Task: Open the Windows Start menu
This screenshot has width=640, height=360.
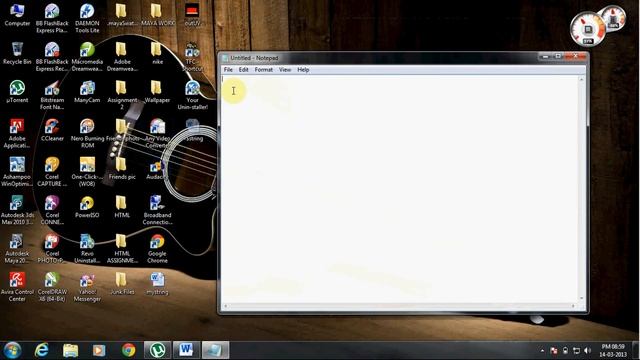Action: pyautogui.click(x=12, y=350)
